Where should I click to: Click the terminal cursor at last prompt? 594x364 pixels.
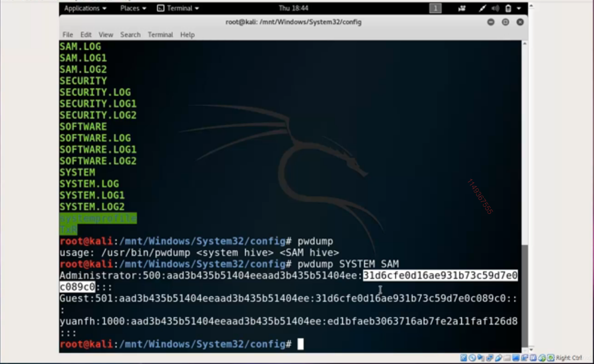(301, 344)
